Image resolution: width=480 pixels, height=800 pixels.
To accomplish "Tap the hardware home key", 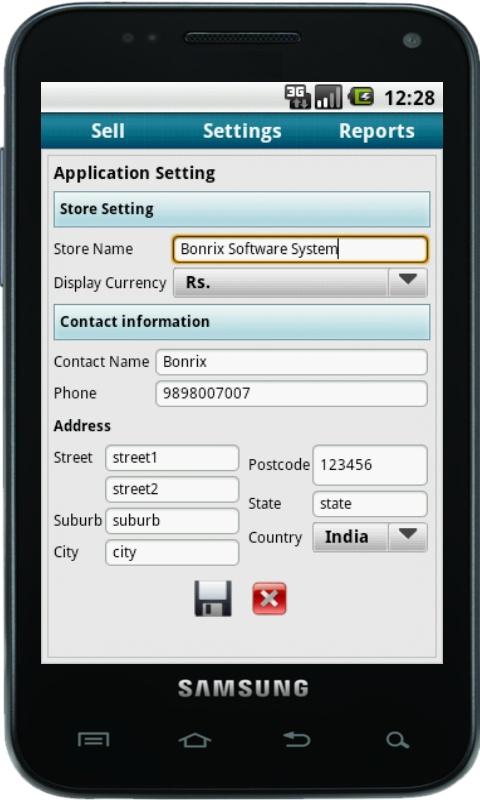I will point(194,740).
